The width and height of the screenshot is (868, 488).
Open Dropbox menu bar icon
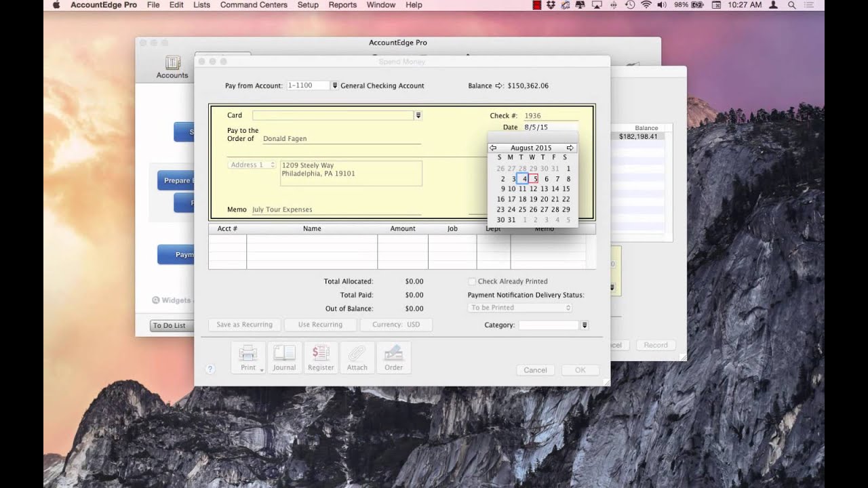point(551,5)
